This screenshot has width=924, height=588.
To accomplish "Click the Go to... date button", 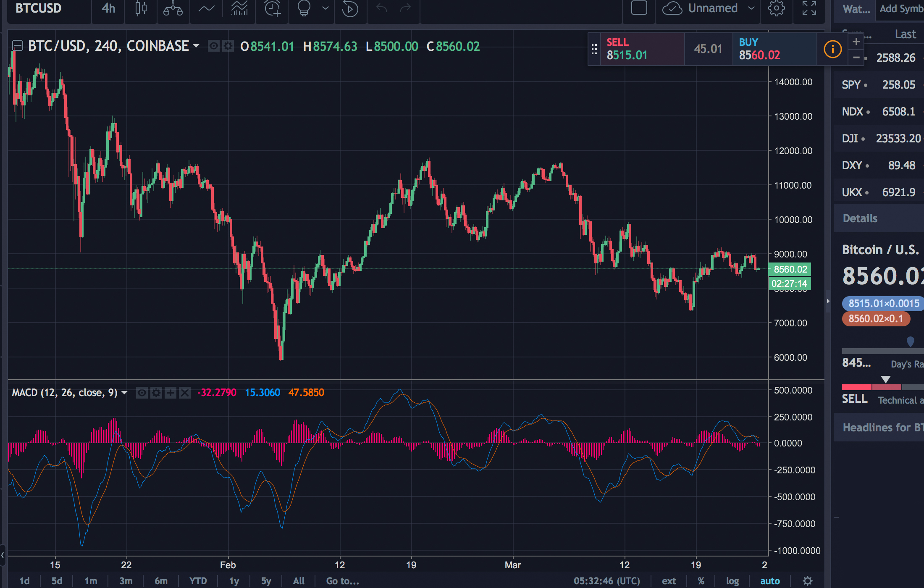I will (342, 581).
